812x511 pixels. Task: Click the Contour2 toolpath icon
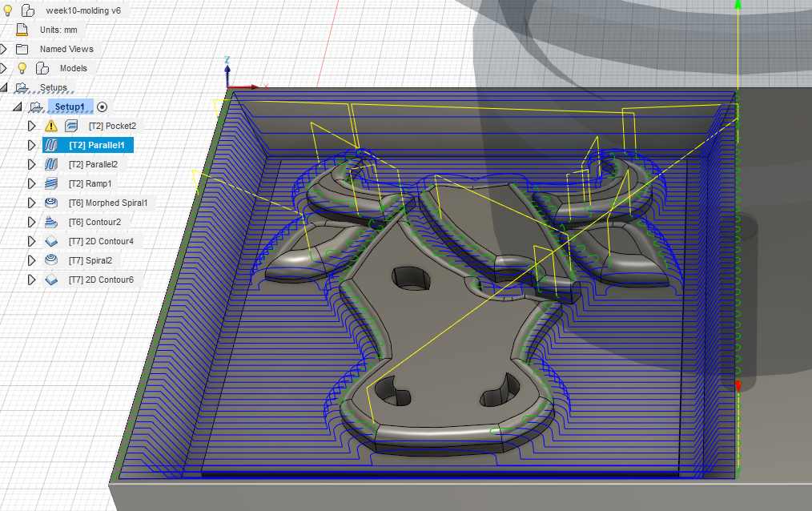tap(50, 222)
